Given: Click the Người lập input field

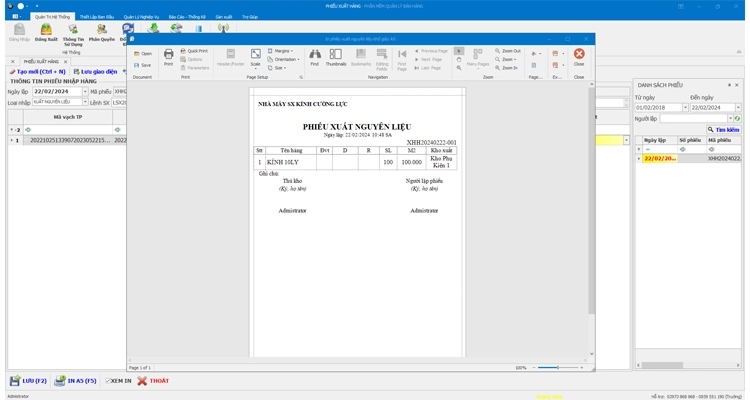Looking at the screenshot, I should 694,118.
